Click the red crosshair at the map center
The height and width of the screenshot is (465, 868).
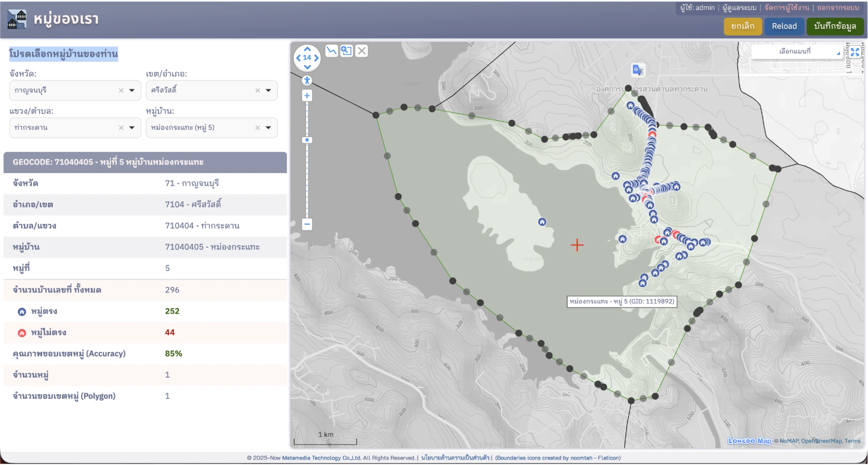pos(577,245)
